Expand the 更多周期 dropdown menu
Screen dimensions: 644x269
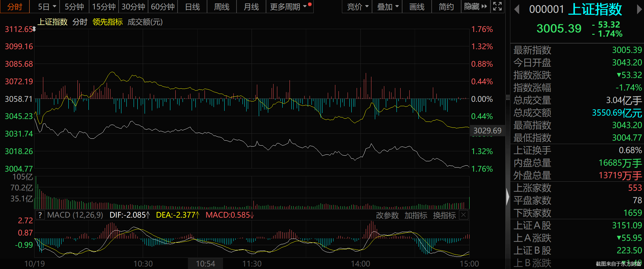pos(289,7)
